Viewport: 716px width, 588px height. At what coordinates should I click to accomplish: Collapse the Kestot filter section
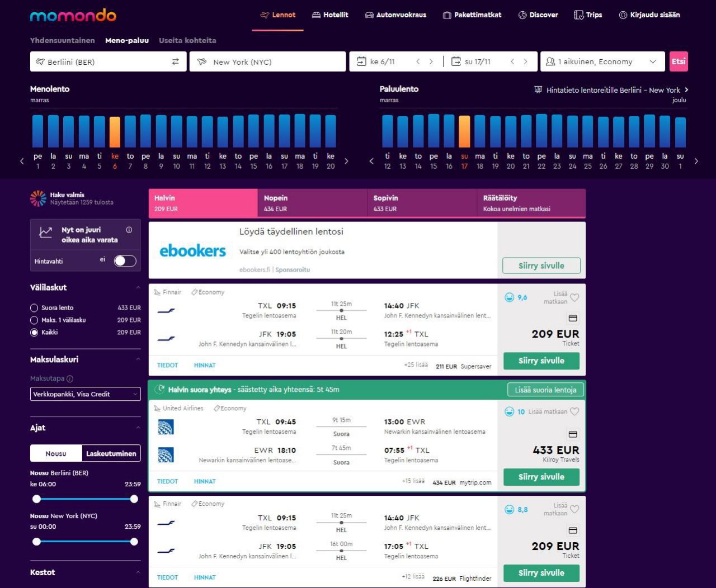coord(138,572)
